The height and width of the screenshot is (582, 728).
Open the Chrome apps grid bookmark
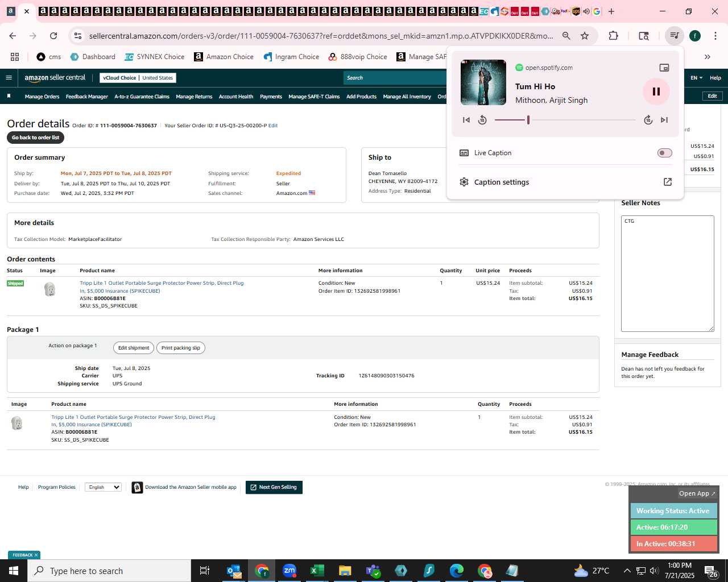click(x=15, y=57)
